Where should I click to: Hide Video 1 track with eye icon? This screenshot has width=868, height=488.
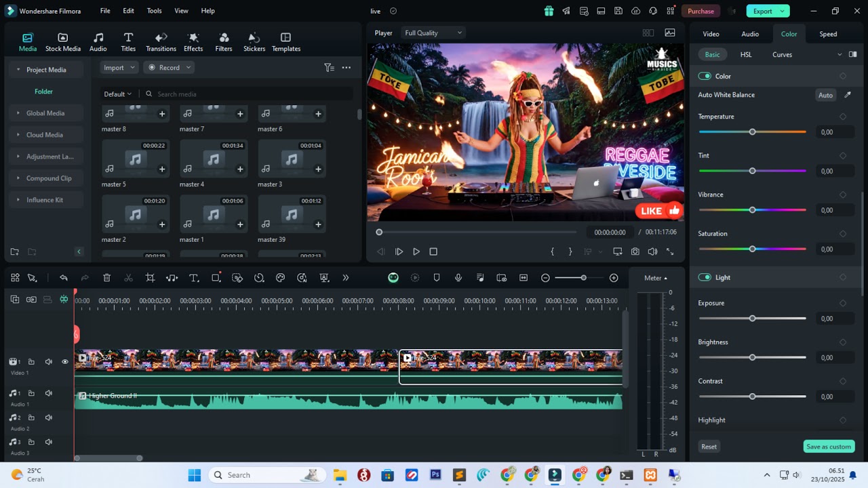click(65, 362)
